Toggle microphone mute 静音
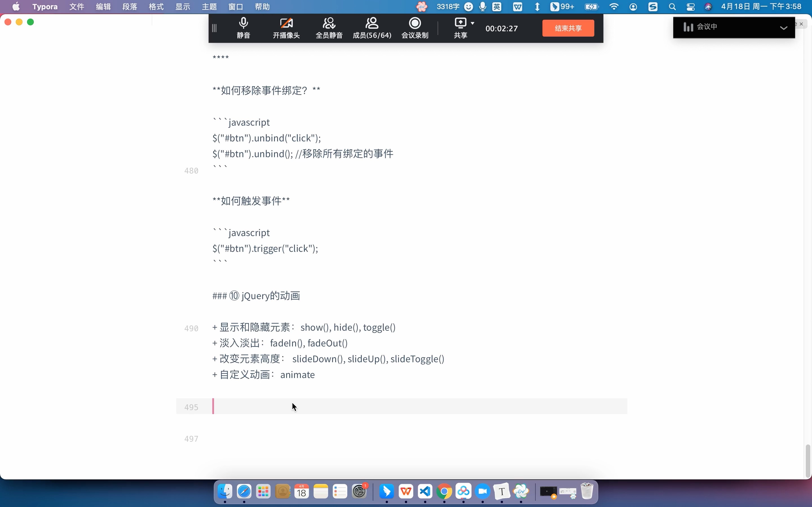812x507 pixels. [x=243, y=28]
